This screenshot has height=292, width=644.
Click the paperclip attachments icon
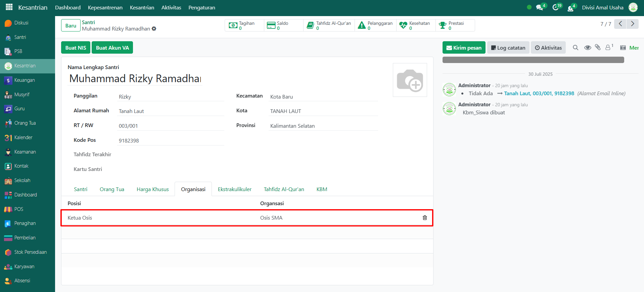coord(598,48)
